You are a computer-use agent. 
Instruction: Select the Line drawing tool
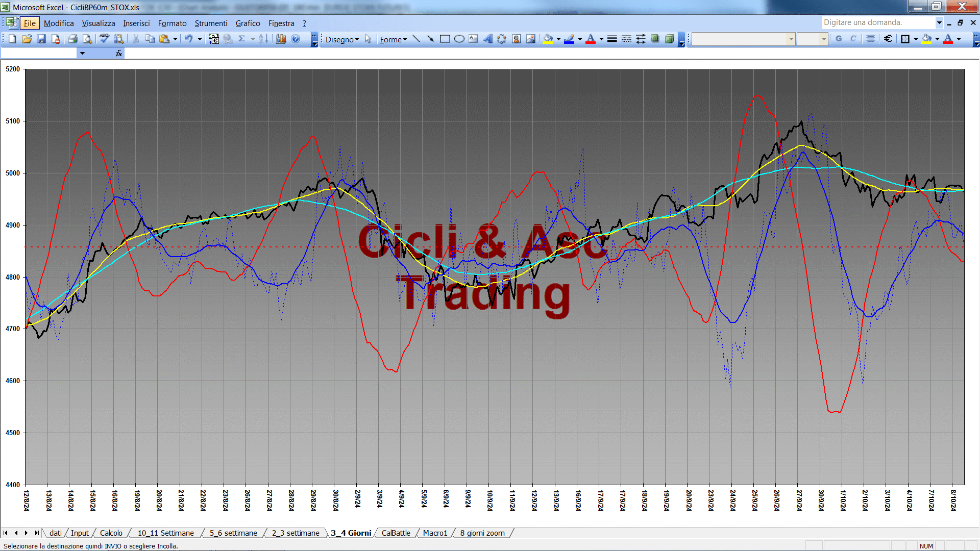click(x=416, y=39)
